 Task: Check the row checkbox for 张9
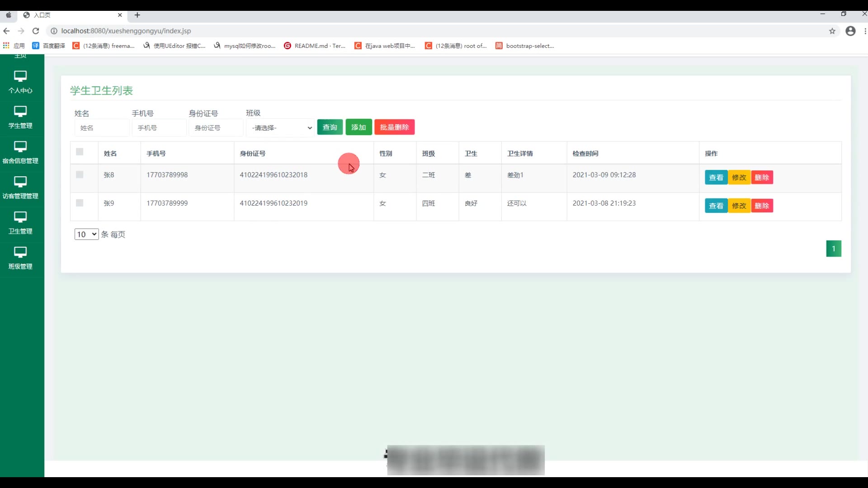tap(80, 203)
